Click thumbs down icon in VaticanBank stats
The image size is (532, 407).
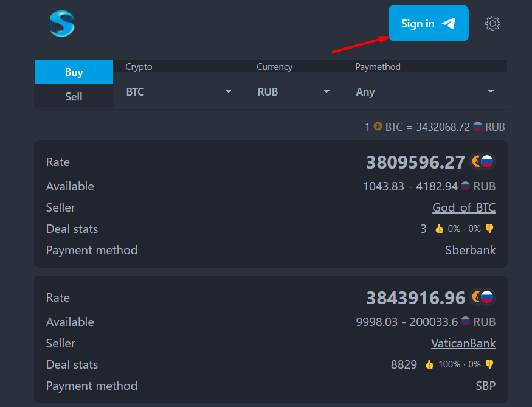click(489, 364)
